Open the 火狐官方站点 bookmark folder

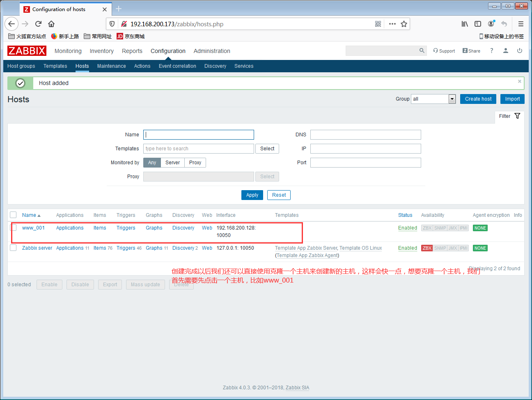coord(27,36)
